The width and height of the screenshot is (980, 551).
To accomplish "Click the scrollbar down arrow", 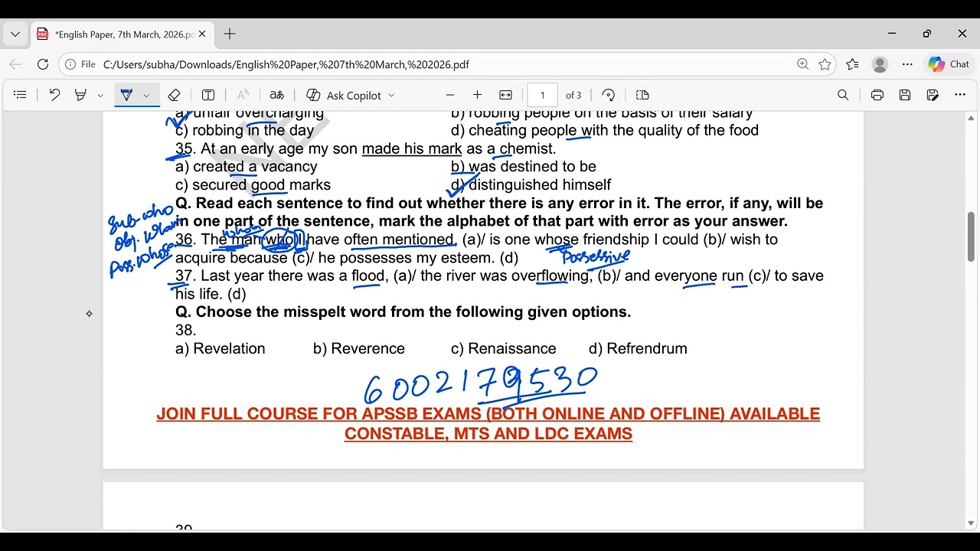I will click(972, 523).
